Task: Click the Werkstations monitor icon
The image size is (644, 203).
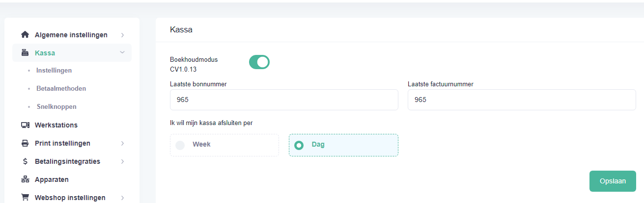Action: coord(25,125)
